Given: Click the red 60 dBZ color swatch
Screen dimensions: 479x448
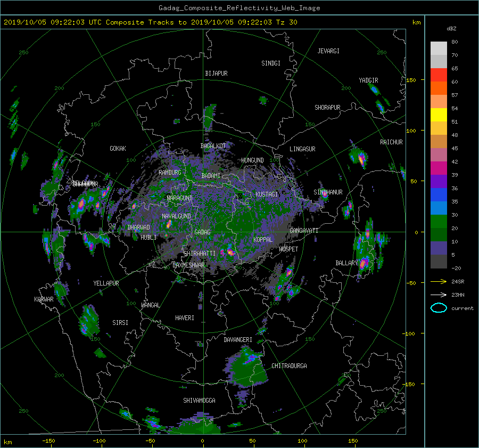Looking at the screenshot, I should tap(439, 75).
